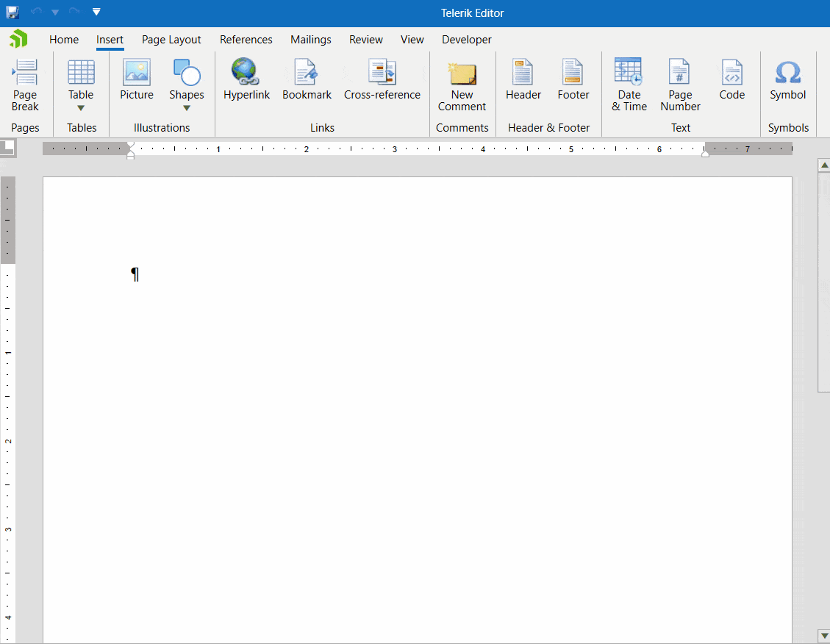Image resolution: width=830 pixels, height=644 pixels.
Task: Insert a Hyperlink
Action: click(247, 79)
